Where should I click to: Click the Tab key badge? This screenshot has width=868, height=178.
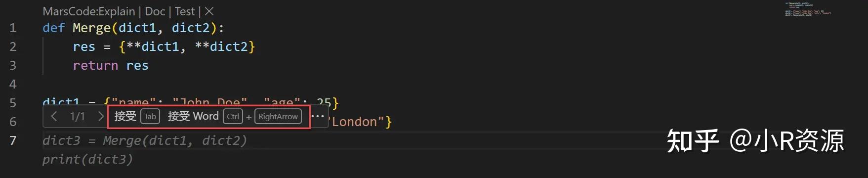(150, 117)
